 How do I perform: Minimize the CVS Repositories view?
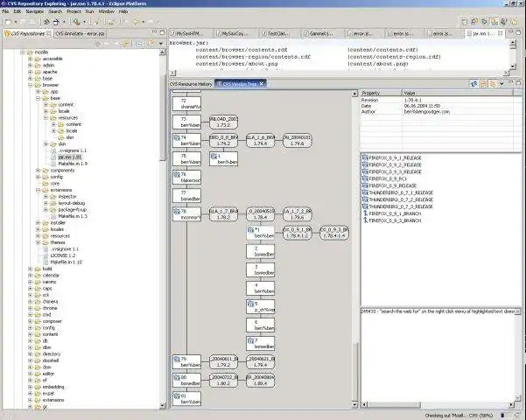click(155, 32)
